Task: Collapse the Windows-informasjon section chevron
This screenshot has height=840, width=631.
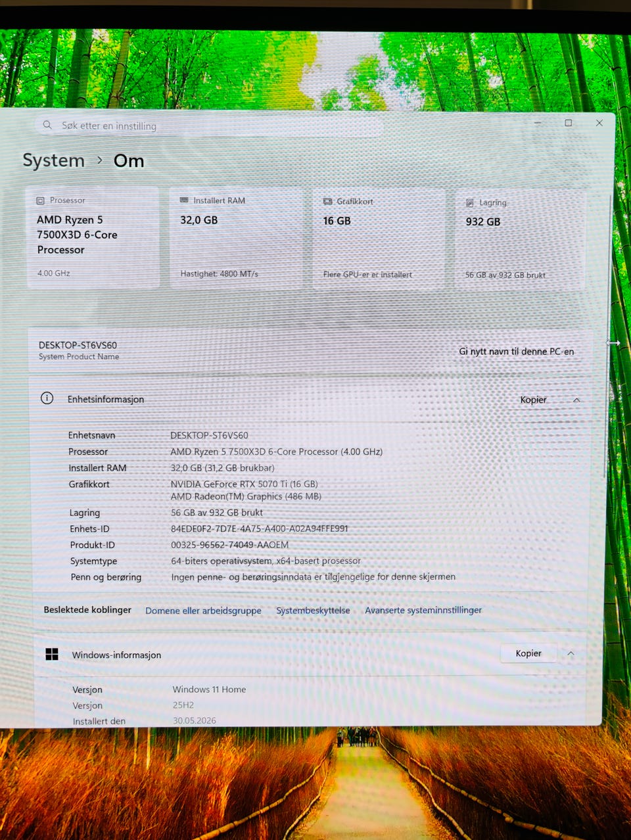Action: [571, 653]
